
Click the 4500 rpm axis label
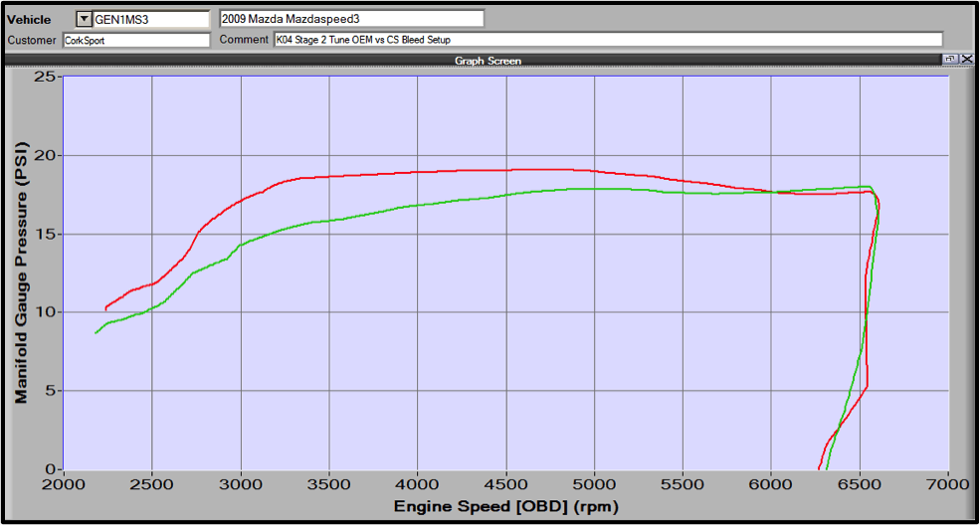point(506,484)
